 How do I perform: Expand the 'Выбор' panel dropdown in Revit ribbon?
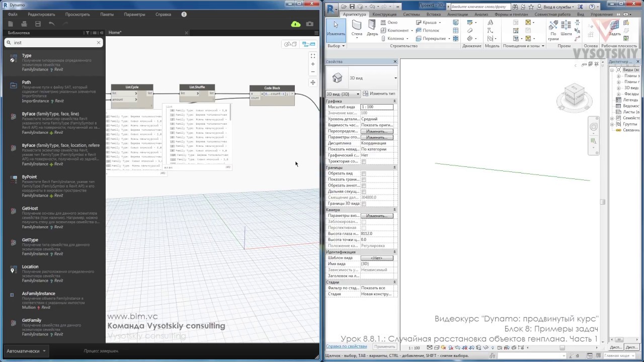pyautogui.click(x=336, y=46)
